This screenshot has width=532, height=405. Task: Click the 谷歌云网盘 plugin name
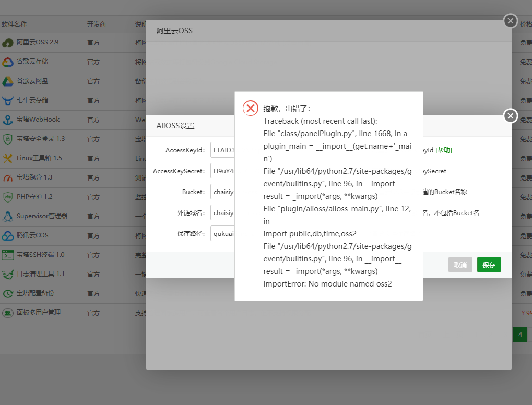pos(32,81)
